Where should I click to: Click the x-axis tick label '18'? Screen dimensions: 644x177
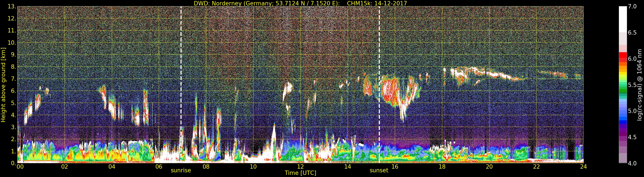pos(442,167)
